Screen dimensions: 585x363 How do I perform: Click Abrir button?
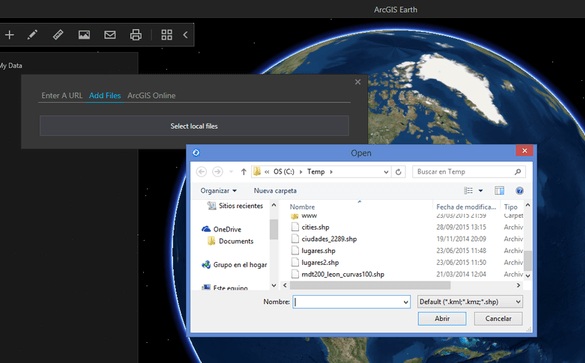point(442,319)
